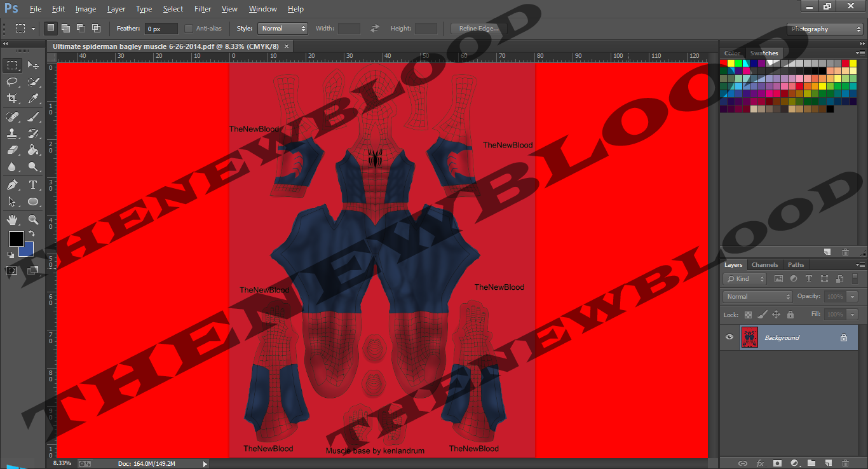Select the Brush tool
The width and height of the screenshot is (868, 469).
coord(33,117)
